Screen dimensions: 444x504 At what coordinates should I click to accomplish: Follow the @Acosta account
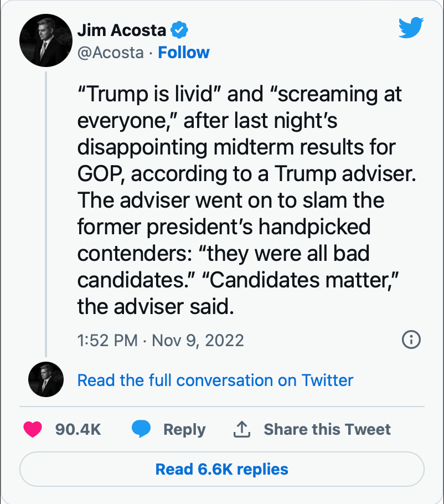[184, 53]
